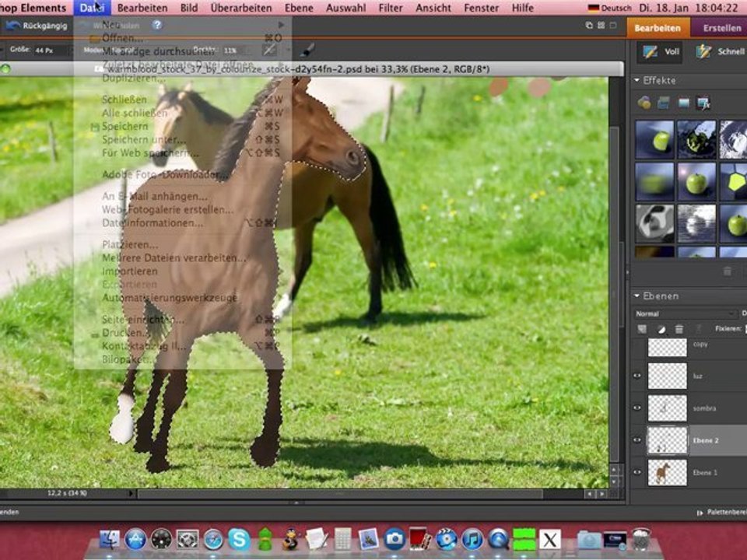747x560 pixels.
Task: Switch to the orange Bearbeiten tab
Action: point(658,28)
